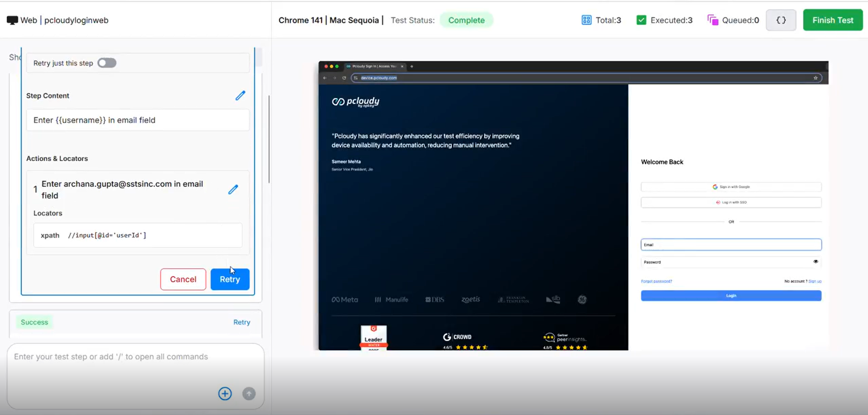Click the Total tests grid icon
868x415 pixels.
pyautogui.click(x=586, y=20)
